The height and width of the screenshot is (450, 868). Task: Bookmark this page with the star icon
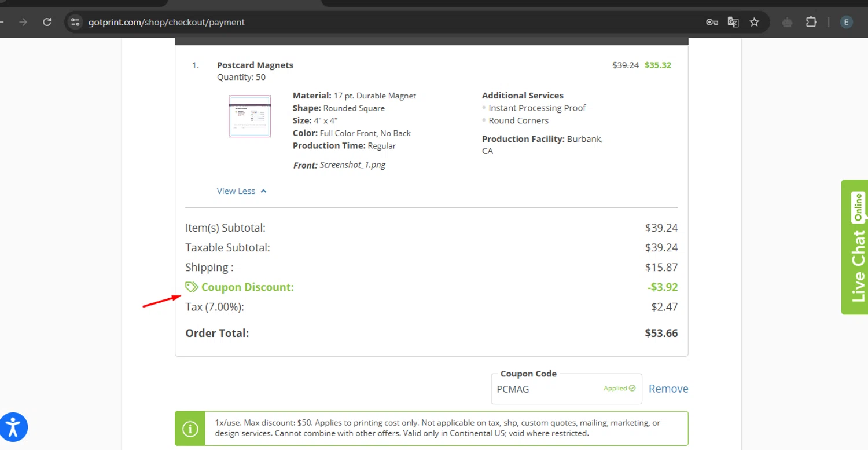(754, 22)
